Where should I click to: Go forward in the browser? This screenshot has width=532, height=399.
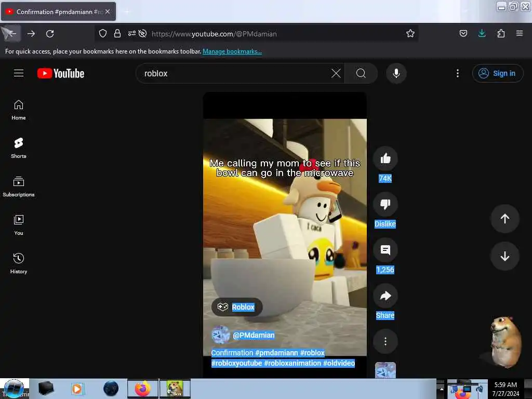coord(31,34)
